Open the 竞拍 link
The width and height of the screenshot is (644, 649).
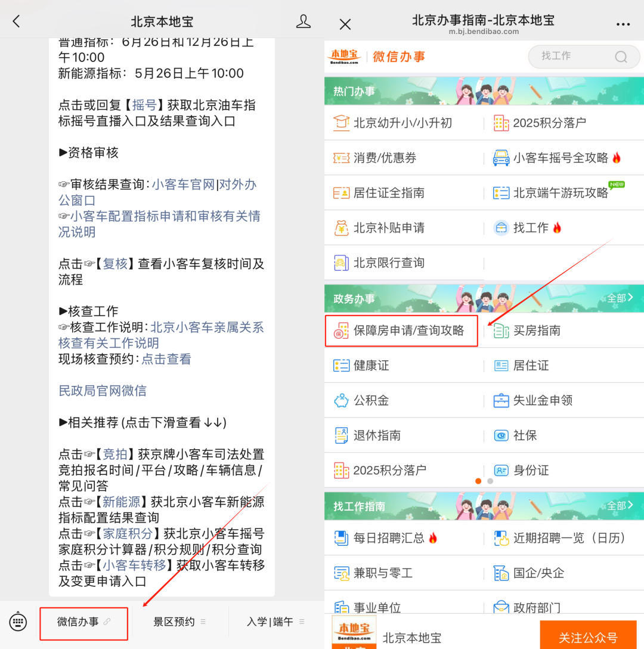point(115,454)
